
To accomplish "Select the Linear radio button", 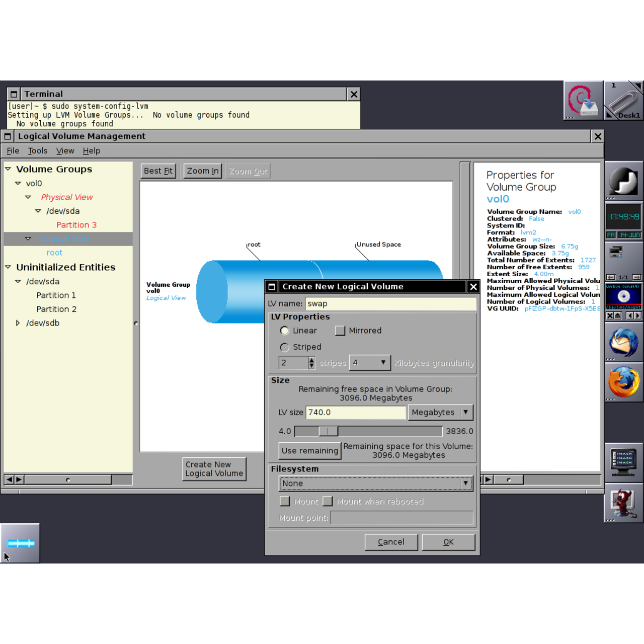I will [x=285, y=331].
